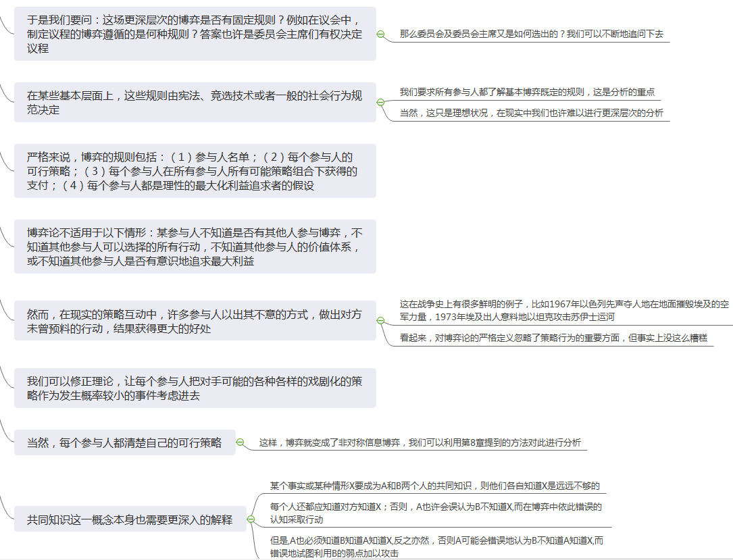
Task: Click subtopic 某个事实或某种情形X要成为A和B
Action: 435,486
